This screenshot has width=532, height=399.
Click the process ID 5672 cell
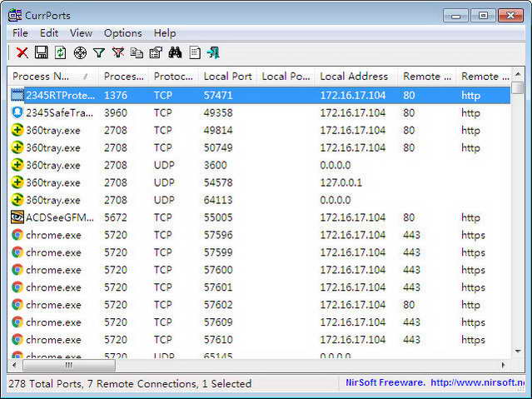point(116,217)
